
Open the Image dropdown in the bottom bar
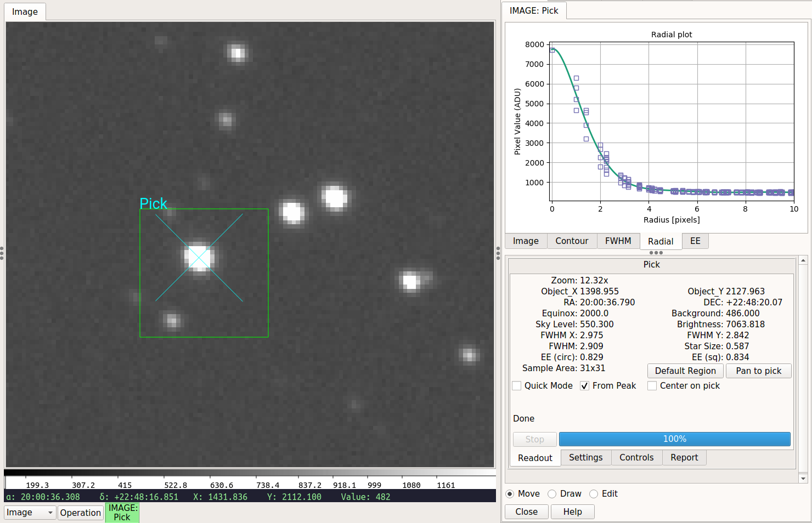(30, 513)
